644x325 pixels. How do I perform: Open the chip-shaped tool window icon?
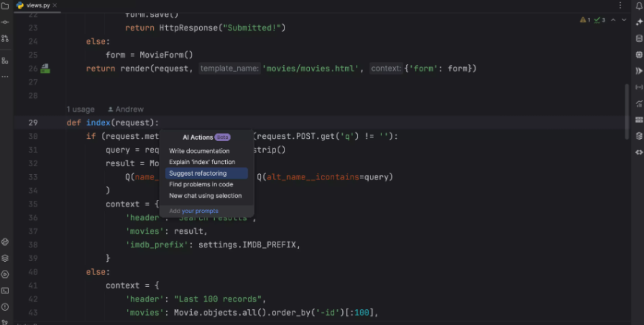[x=639, y=55]
